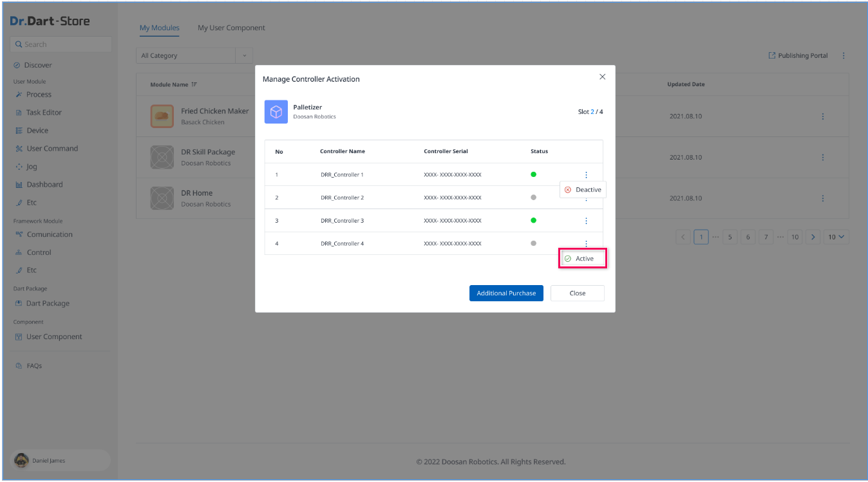Open the page size dropdown showing 10

(837, 237)
